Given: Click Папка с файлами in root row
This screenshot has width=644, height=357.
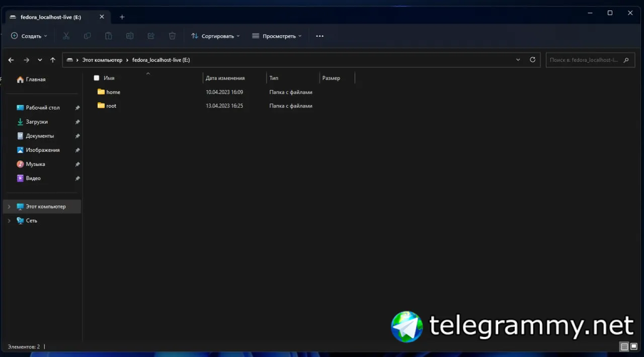Looking at the screenshot, I should click(x=291, y=106).
